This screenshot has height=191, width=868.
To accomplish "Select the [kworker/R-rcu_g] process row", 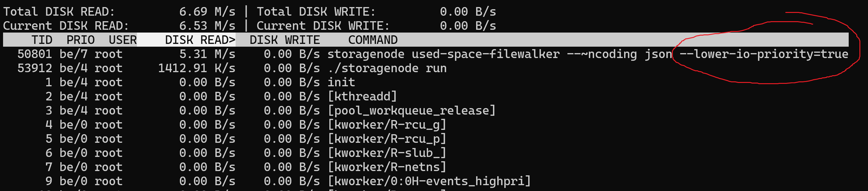I will pyautogui.click(x=387, y=125).
